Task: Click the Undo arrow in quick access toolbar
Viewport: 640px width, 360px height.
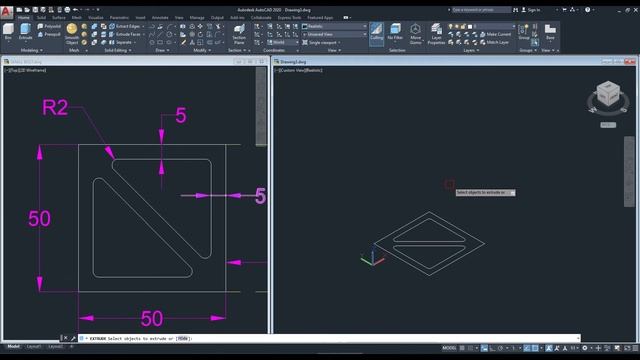Action: (x=75, y=10)
